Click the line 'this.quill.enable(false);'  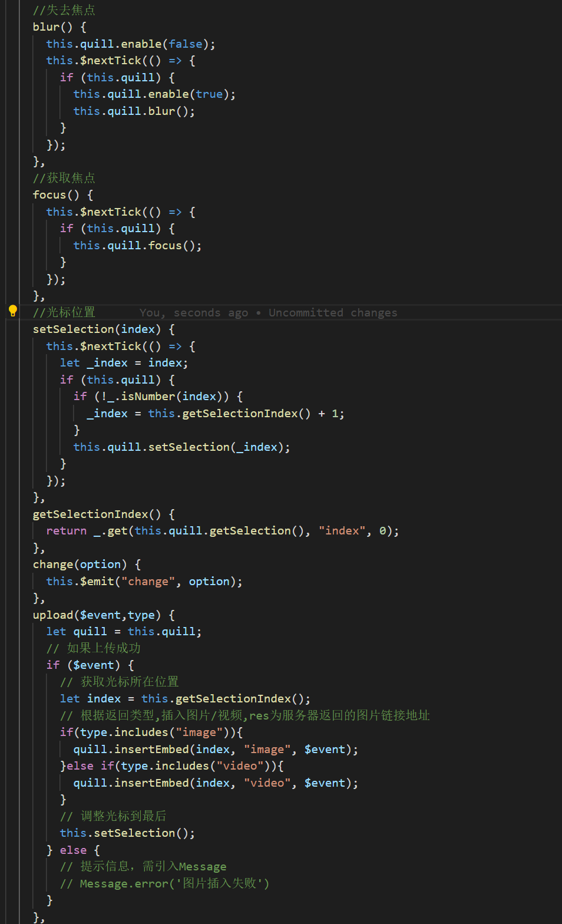[131, 44]
